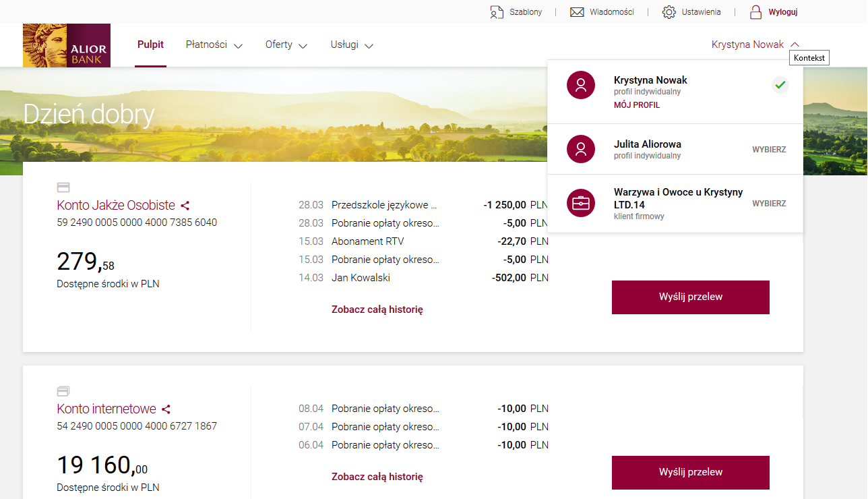Click the Warzywa i Owoce briefcase icon
Viewport: 868px width, 499px height.
[581, 203]
